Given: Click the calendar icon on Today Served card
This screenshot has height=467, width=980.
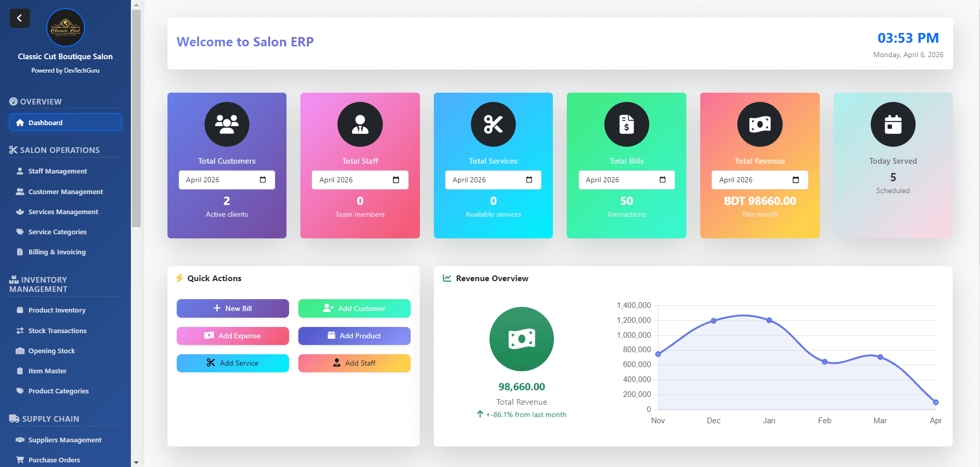Looking at the screenshot, I should (892, 124).
